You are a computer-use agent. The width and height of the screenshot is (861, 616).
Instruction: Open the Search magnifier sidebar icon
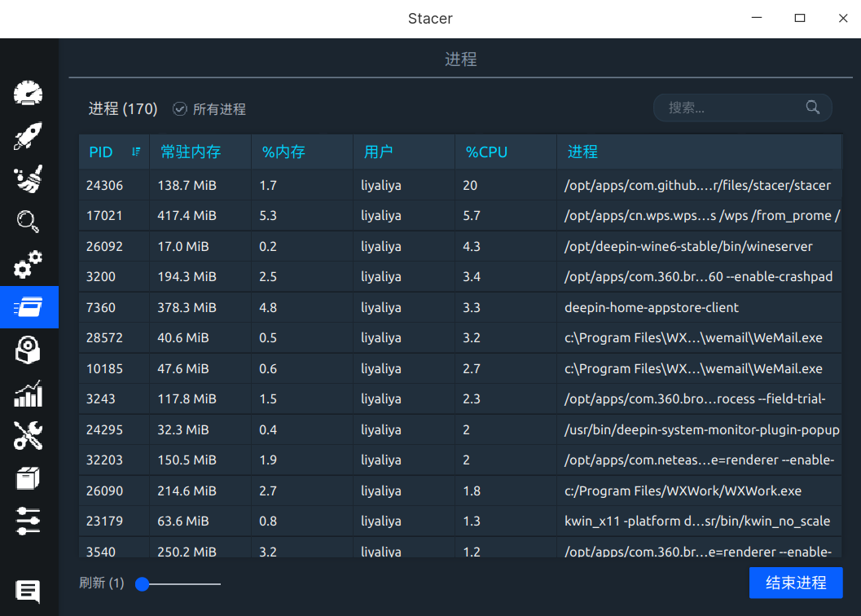point(29,222)
